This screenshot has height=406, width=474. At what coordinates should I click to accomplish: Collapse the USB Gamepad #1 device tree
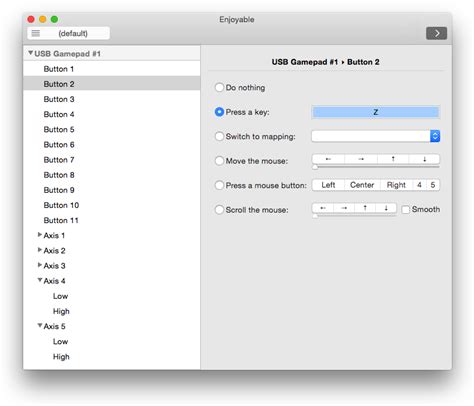[x=31, y=53]
